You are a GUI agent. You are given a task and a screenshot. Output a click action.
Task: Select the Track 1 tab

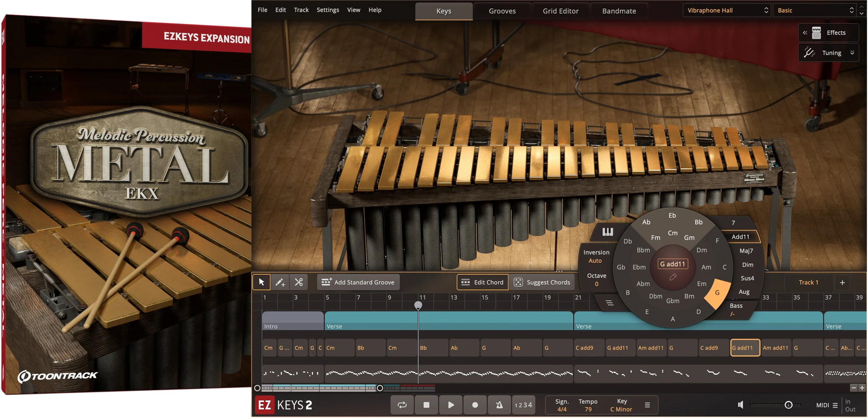point(809,283)
